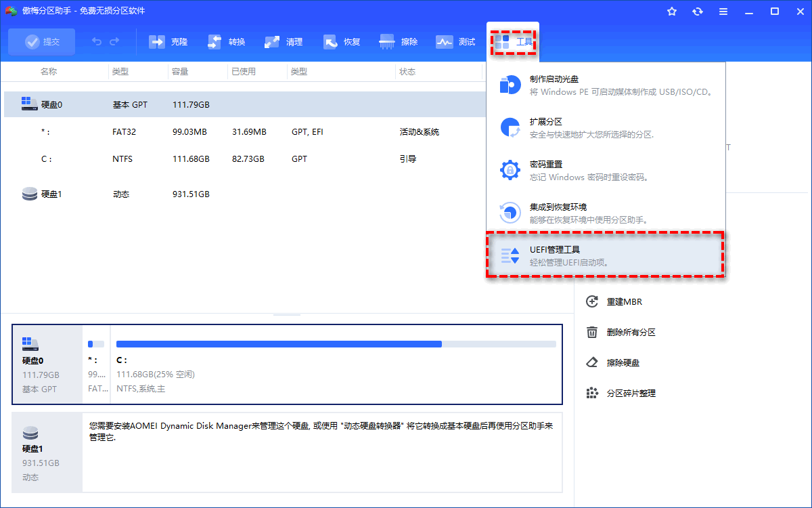The height and width of the screenshot is (508, 812).
Task: Open the hamburger main menu
Action: 723,11
